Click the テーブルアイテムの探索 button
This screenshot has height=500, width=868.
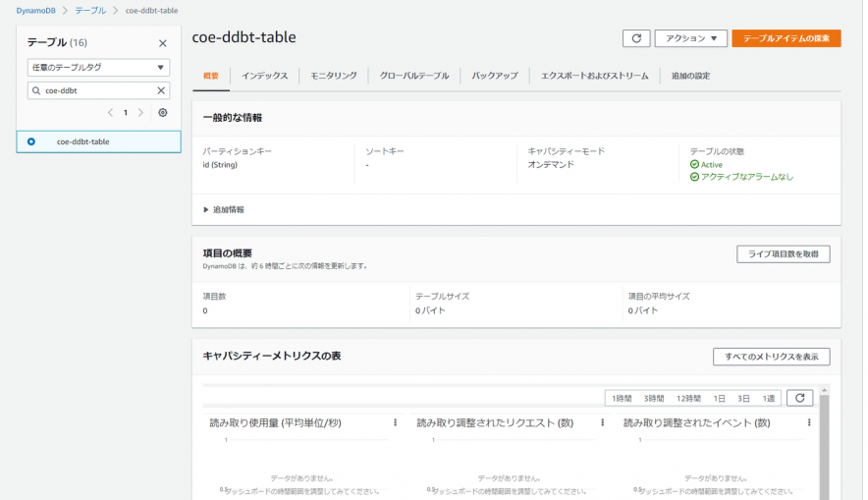coord(786,38)
